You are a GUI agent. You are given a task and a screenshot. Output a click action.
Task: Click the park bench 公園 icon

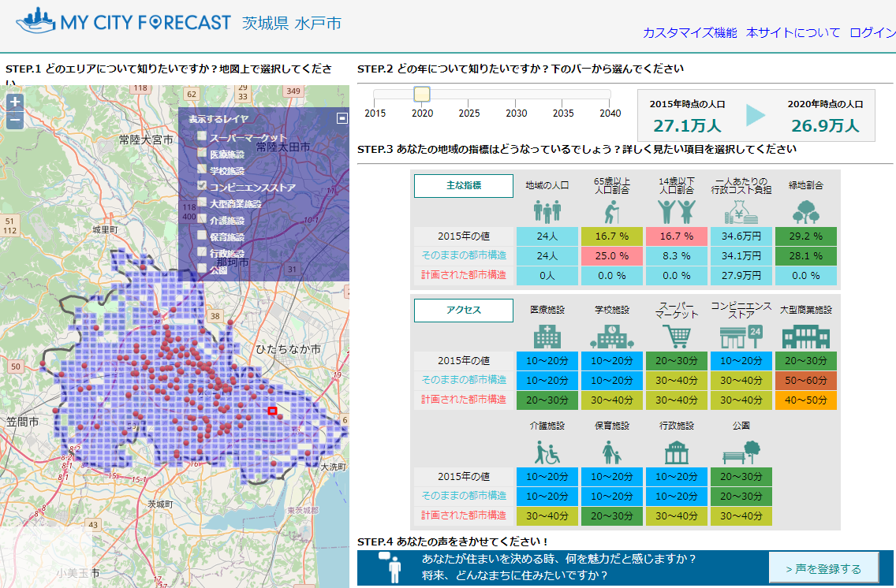741,452
